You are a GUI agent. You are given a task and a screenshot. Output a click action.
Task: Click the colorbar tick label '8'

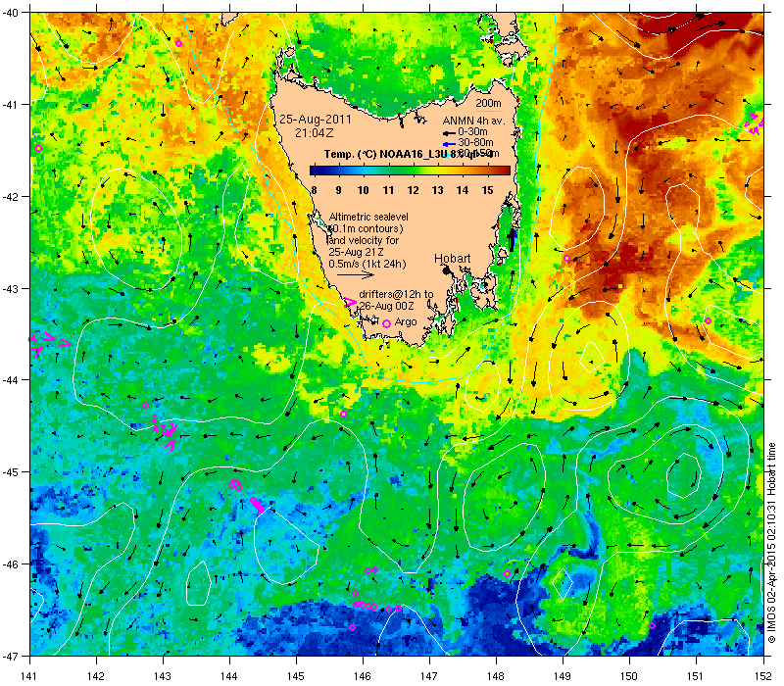(x=314, y=190)
